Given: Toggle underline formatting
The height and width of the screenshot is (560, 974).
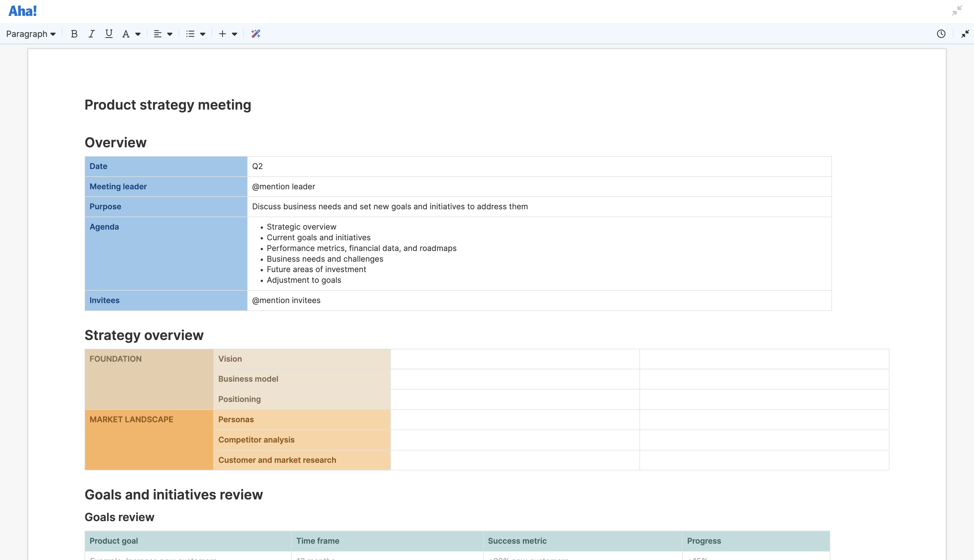Looking at the screenshot, I should point(109,34).
